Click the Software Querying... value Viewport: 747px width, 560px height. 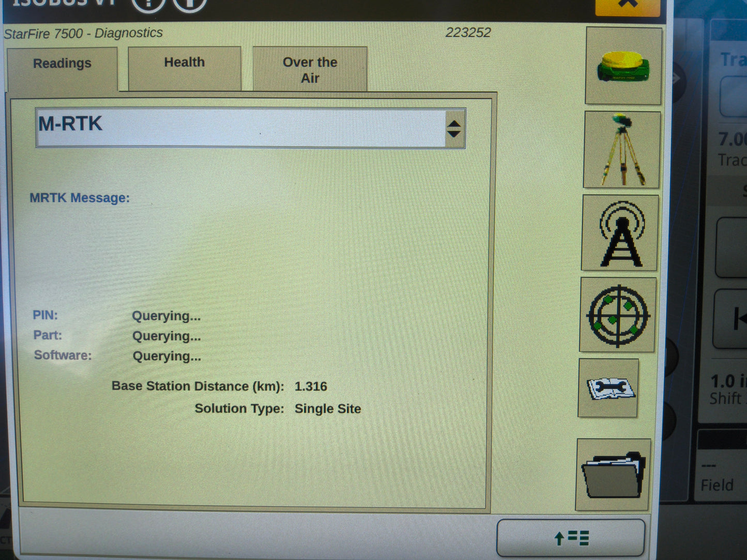(x=167, y=356)
